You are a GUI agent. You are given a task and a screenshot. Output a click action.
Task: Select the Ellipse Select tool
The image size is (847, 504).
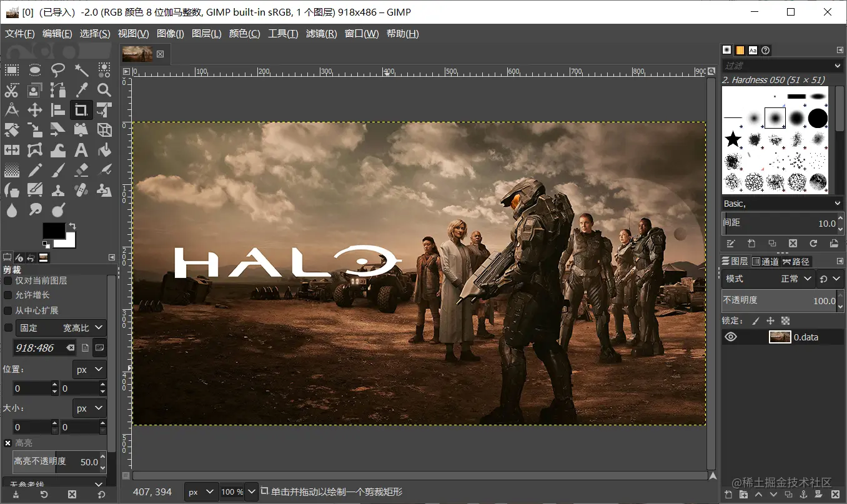pos(35,70)
